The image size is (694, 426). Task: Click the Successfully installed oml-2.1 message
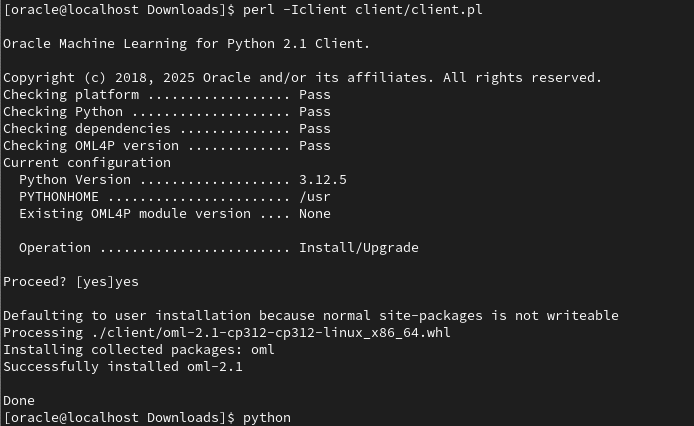[122, 366]
